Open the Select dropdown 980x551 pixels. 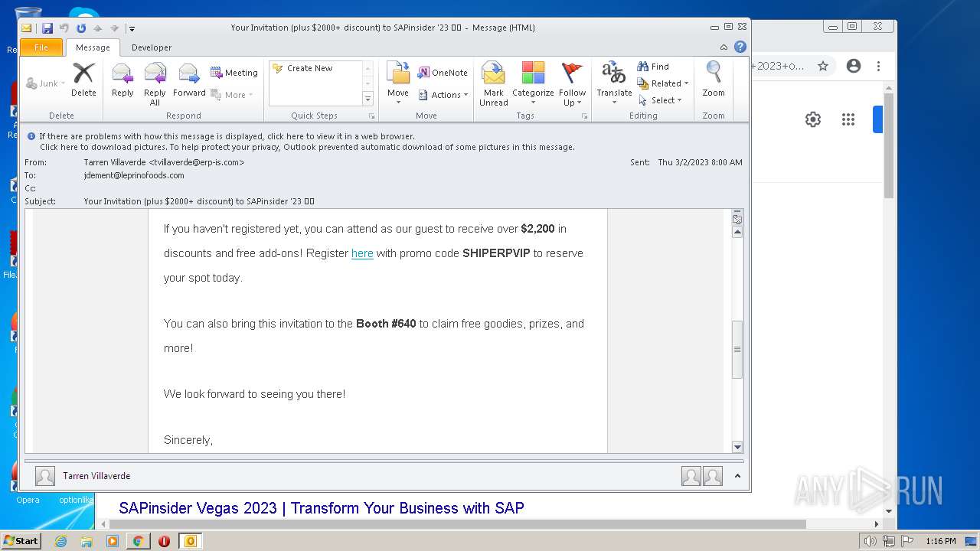(658, 100)
